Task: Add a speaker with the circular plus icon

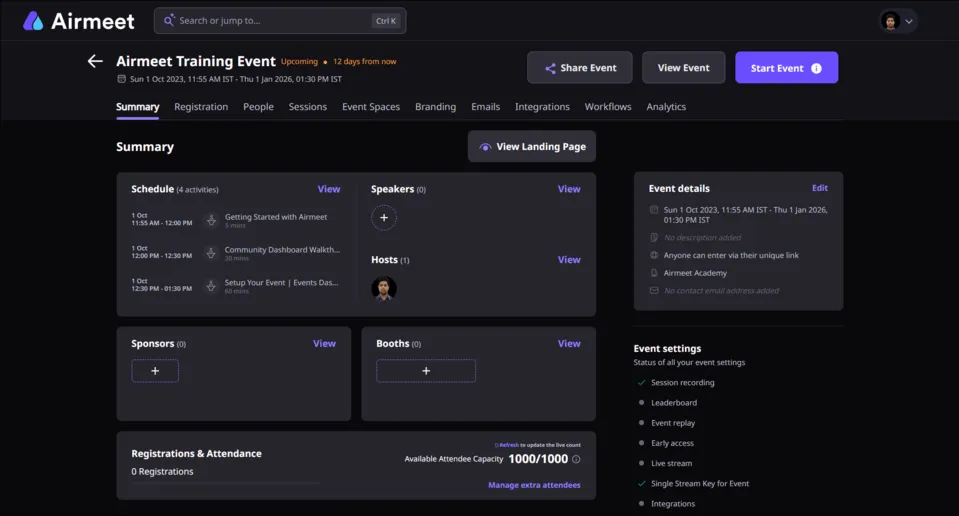Action: pyautogui.click(x=383, y=218)
